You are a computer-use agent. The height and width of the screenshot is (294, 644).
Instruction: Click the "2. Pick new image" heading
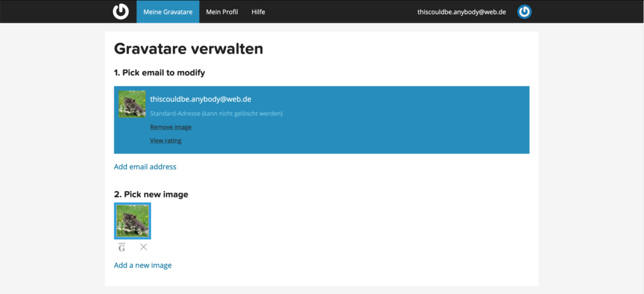pos(151,194)
